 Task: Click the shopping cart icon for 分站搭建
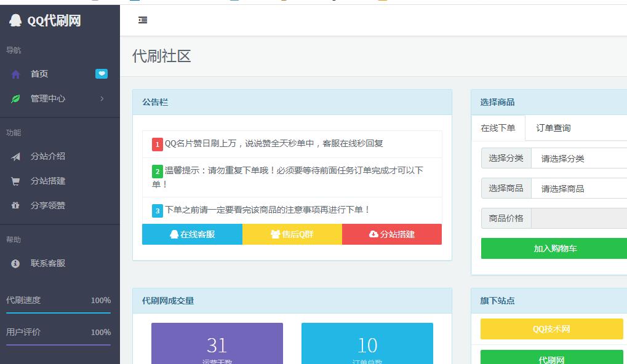point(15,181)
